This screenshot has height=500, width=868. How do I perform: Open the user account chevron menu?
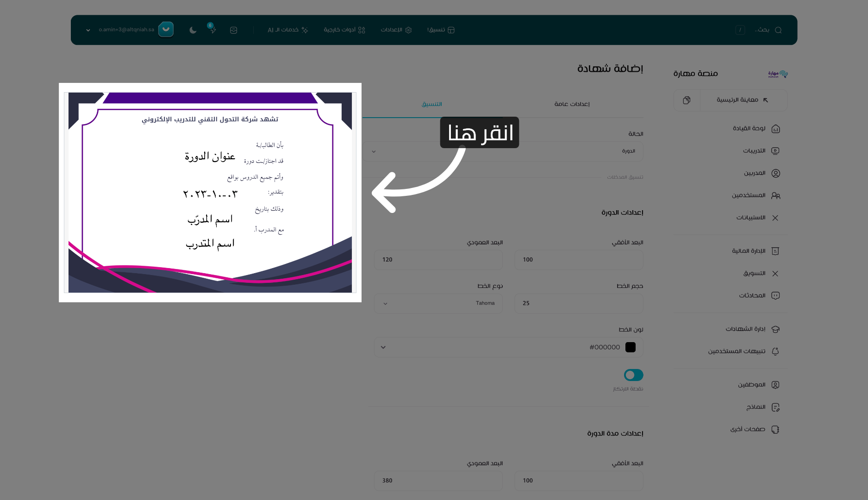click(87, 30)
